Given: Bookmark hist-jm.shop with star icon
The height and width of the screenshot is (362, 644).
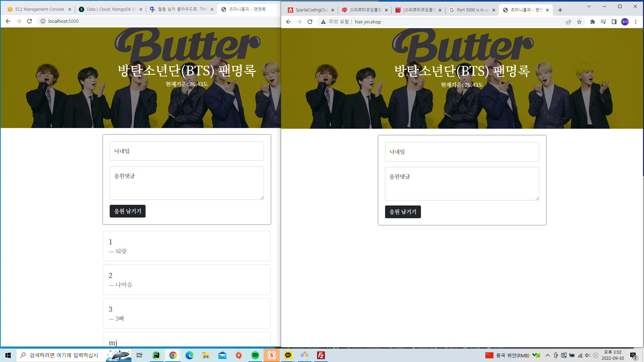Looking at the screenshot, I should point(579,22).
